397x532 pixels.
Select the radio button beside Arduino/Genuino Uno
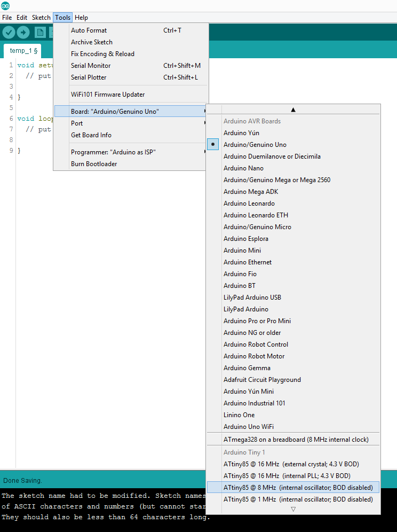click(x=213, y=144)
